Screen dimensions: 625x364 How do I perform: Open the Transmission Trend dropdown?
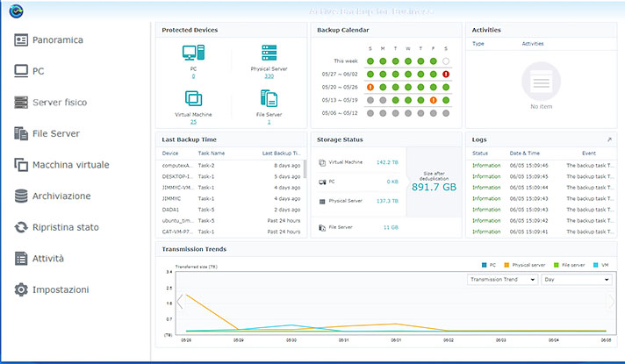(x=502, y=279)
